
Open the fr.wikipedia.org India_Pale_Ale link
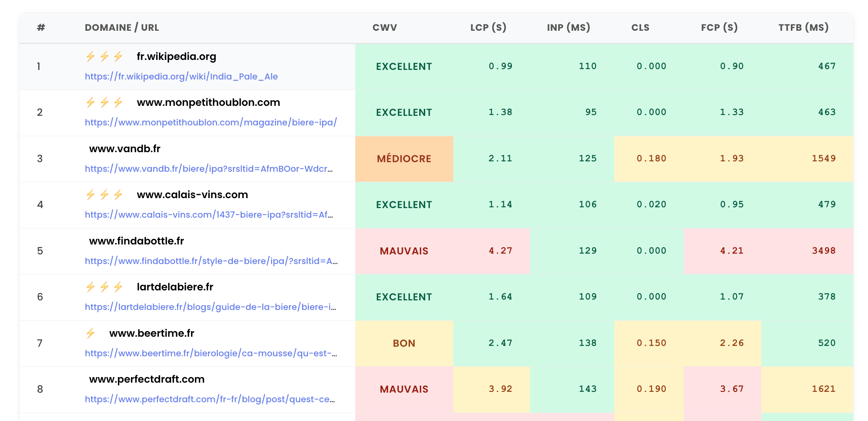[181, 76]
